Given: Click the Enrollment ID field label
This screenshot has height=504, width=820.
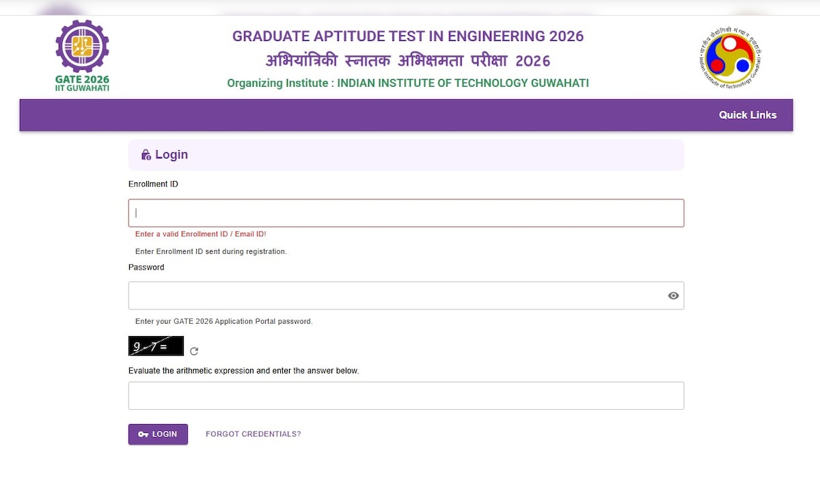Looking at the screenshot, I should pos(153,184).
